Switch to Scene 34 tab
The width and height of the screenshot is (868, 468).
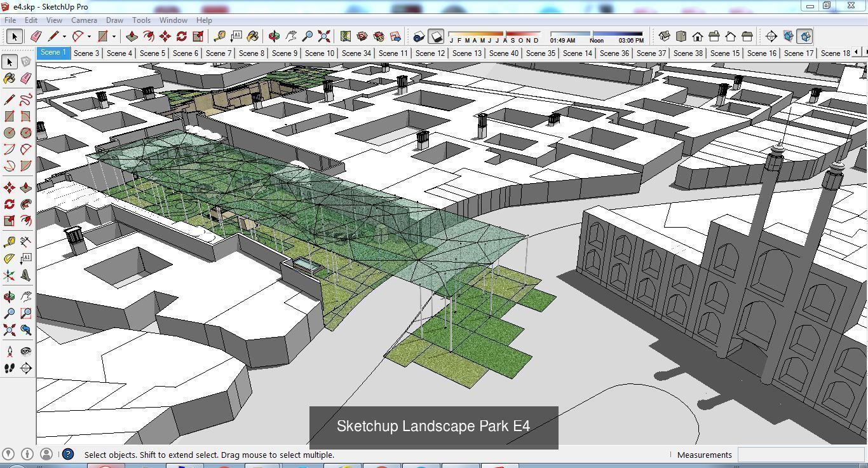[x=356, y=53]
